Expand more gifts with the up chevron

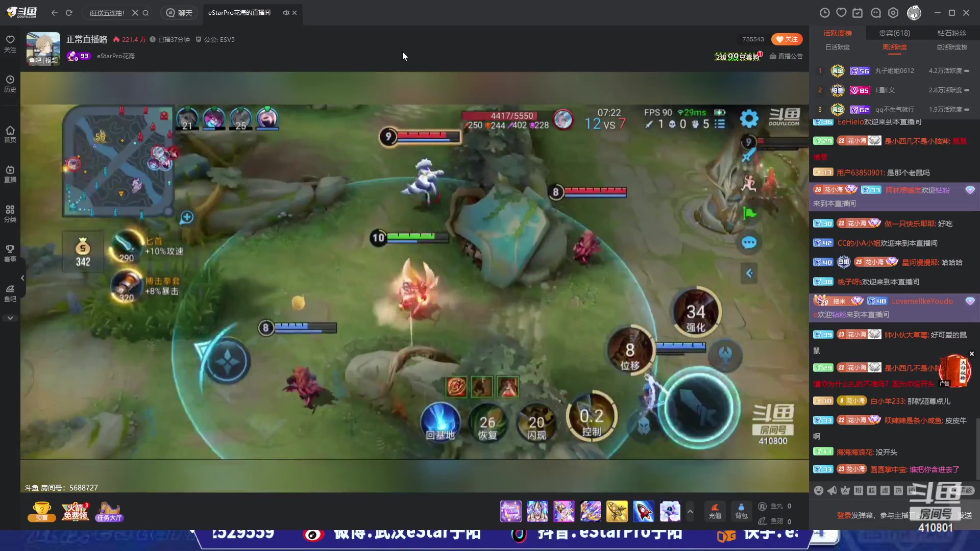click(x=690, y=511)
